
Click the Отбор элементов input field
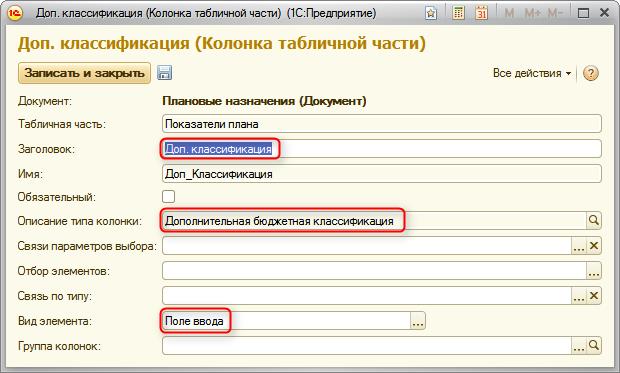tap(374, 271)
